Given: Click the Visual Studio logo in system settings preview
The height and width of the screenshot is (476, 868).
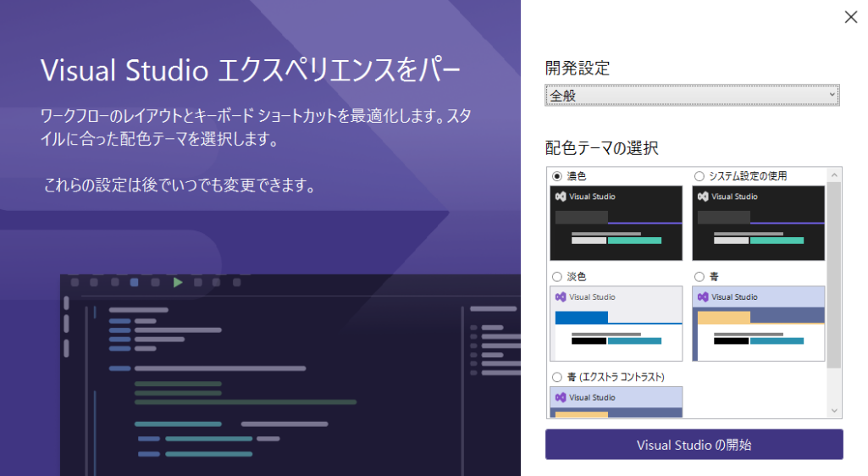Looking at the screenshot, I should [x=703, y=196].
